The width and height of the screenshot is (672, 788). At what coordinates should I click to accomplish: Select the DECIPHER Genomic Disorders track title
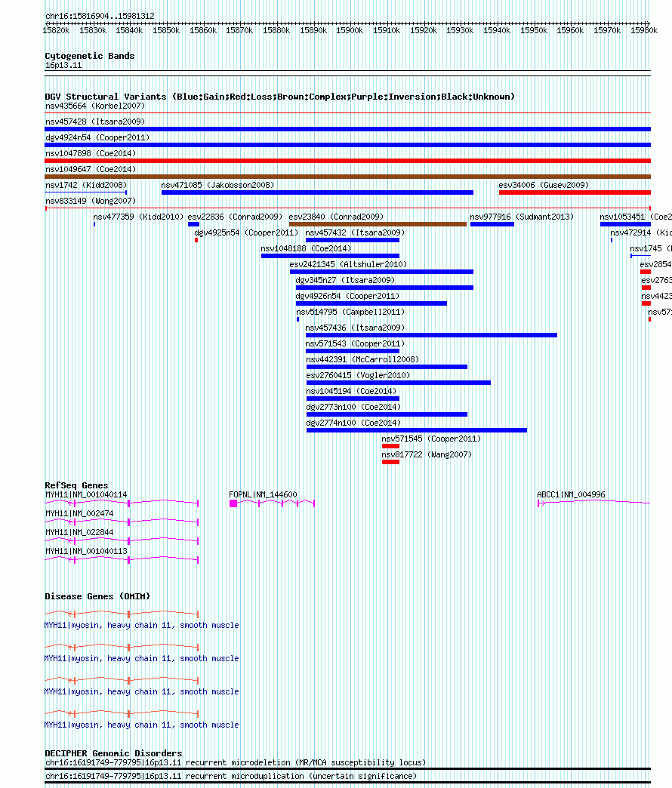pyautogui.click(x=113, y=753)
